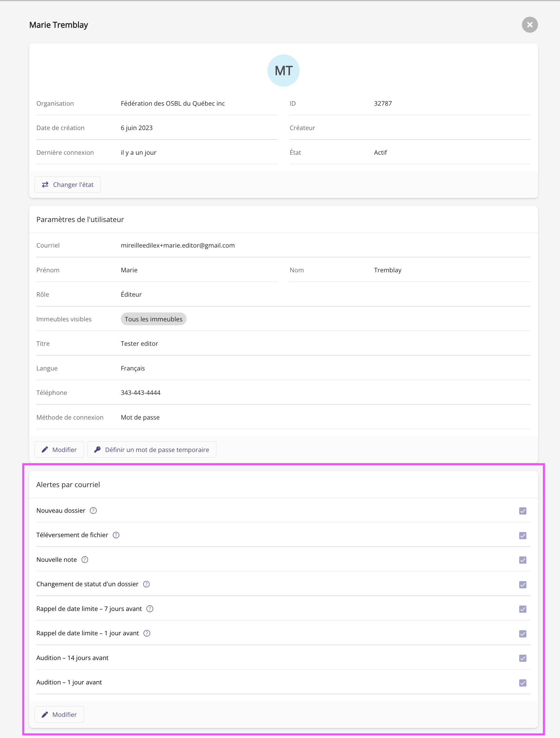Show help for Rappel de date limite 7 jours
Screen dimensions: 560x738
150,609
